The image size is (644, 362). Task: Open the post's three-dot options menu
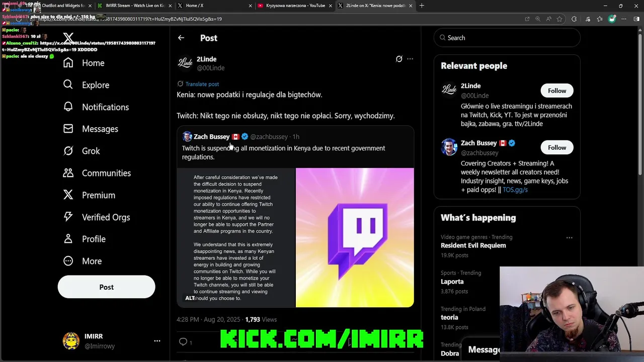410,59
